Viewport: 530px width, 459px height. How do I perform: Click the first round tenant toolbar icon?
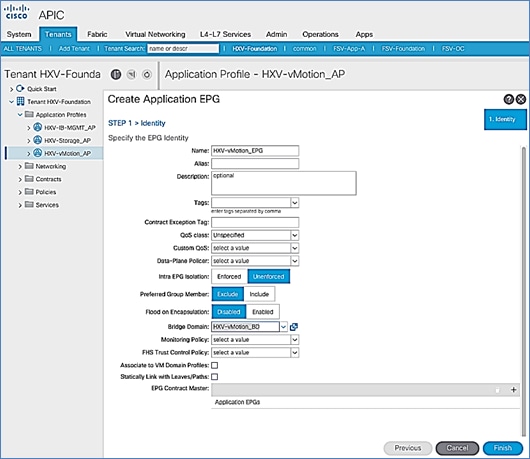(116, 74)
